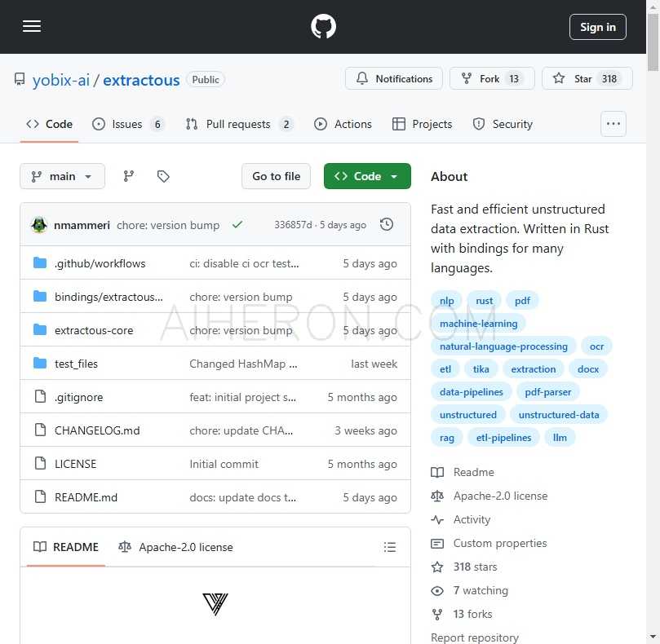Screen dimensions: 660x644
Task: Click the llm topic tag
Action: 560,438
